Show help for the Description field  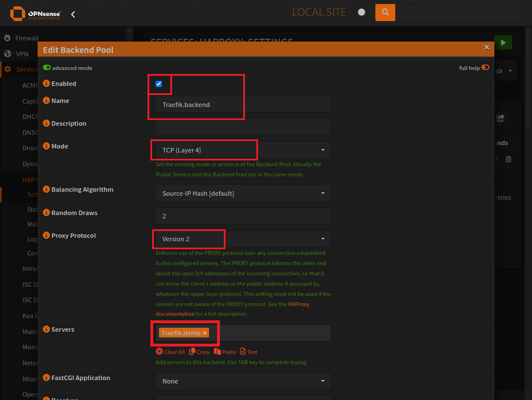(x=47, y=123)
